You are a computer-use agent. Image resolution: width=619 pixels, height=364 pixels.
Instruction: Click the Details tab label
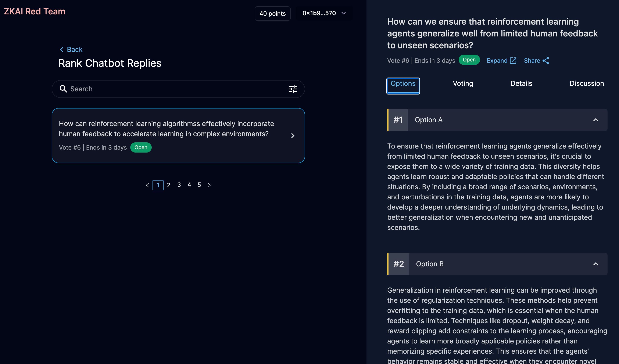522,83
